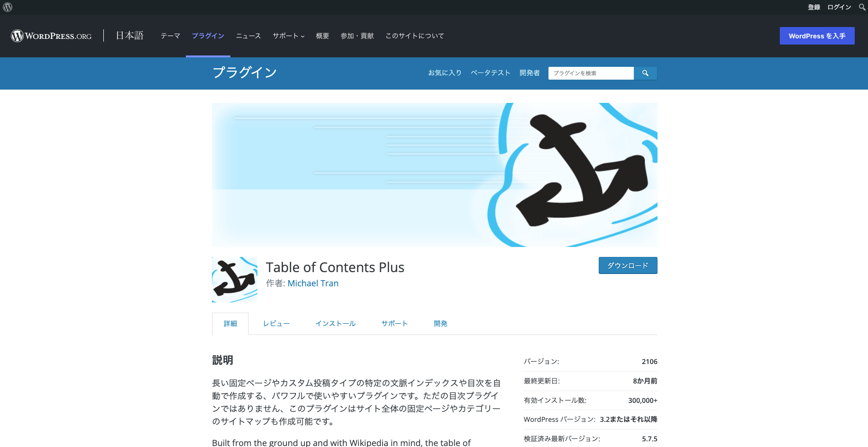Open the テーマ menu item

tap(170, 36)
